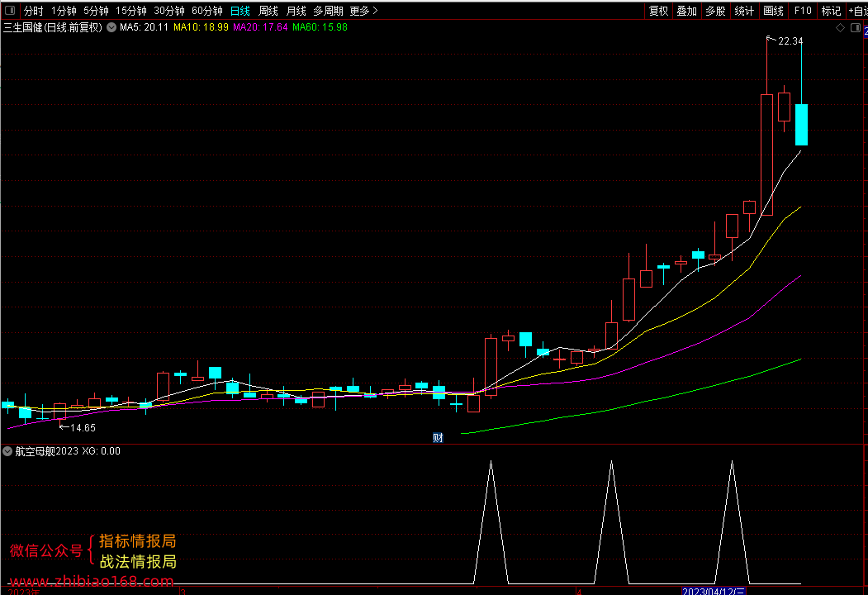
Task: Click the 22.34 high price label
Action: coord(790,41)
